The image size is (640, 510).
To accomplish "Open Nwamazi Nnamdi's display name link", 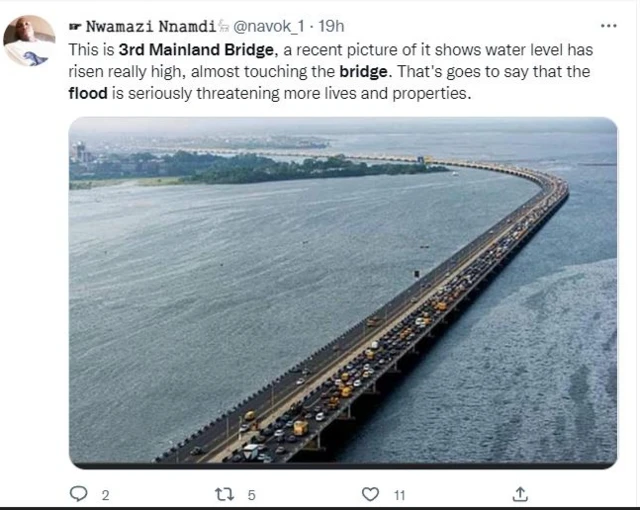I will [151, 26].
